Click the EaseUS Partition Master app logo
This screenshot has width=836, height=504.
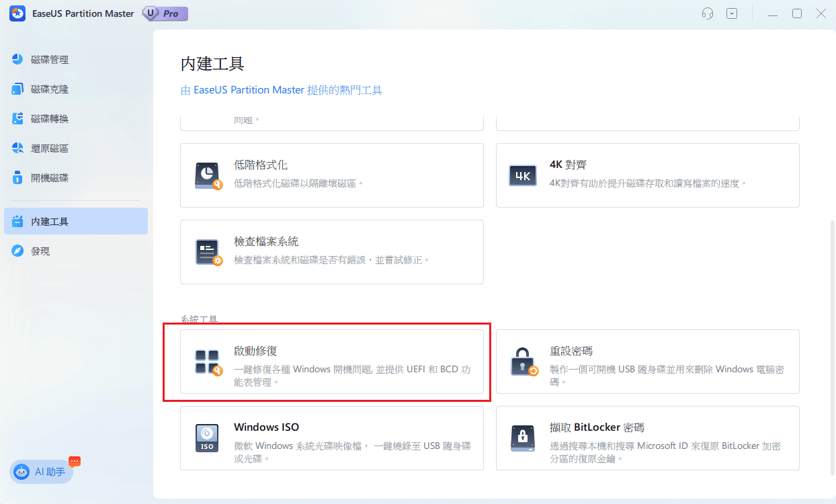point(18,13)
